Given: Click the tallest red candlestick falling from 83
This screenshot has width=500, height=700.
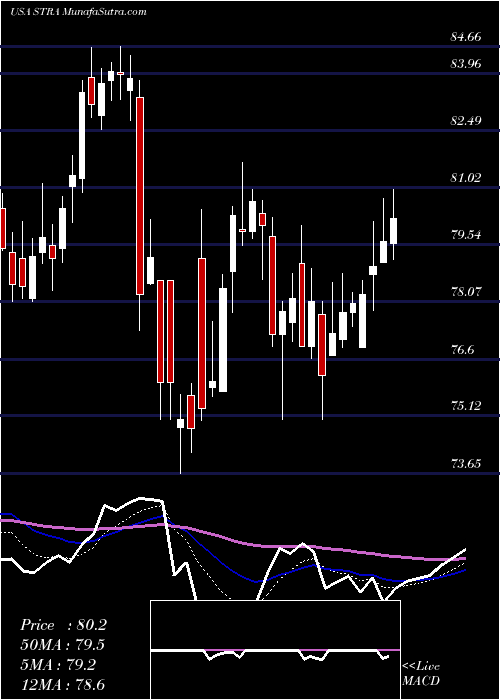Looking at the screenshot, I should (140, 196).
